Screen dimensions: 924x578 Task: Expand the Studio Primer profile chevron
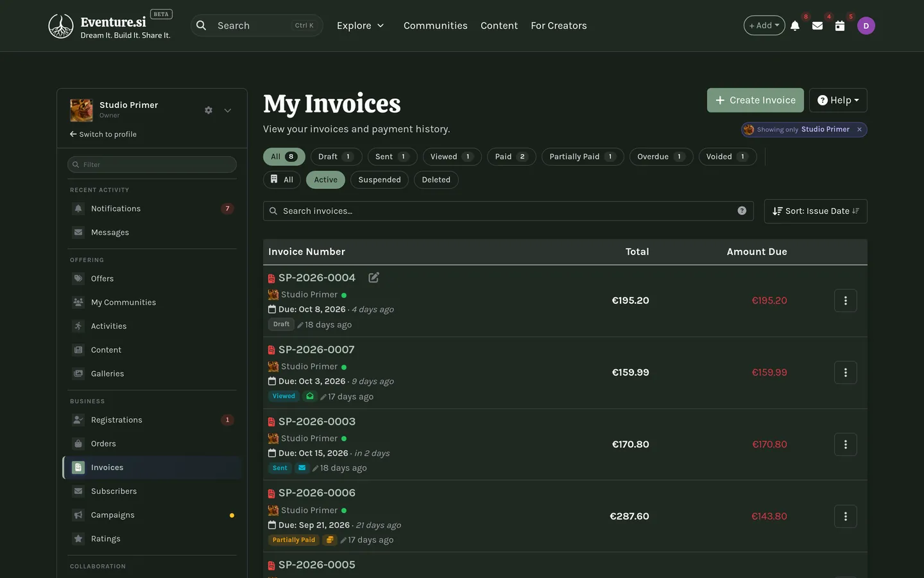point(228,110)
